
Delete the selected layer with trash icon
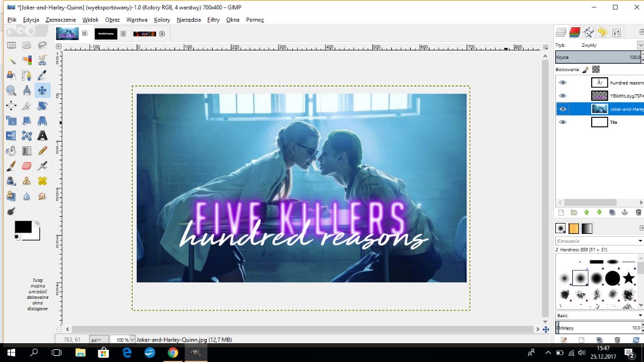638,213
